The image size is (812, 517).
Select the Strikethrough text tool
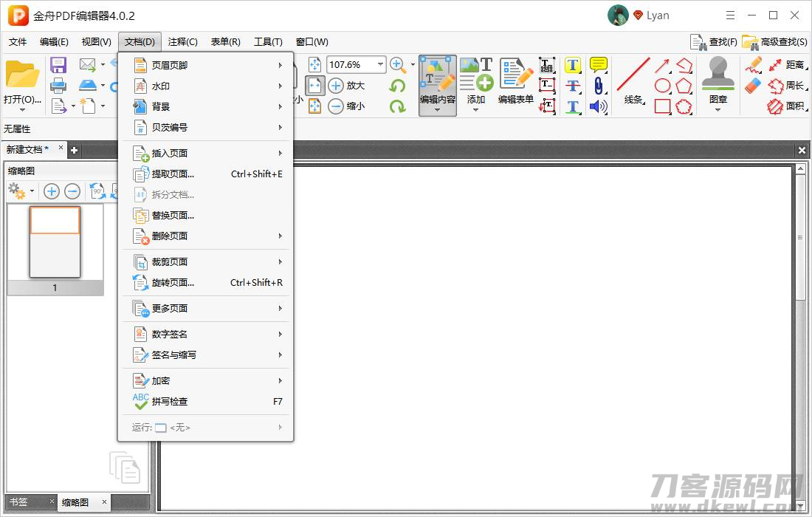573,86
